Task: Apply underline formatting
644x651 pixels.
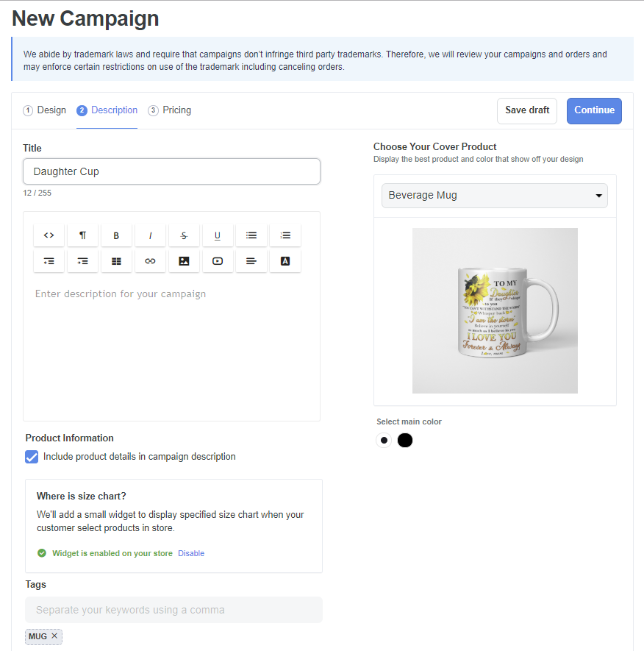Action: (218, 235)
